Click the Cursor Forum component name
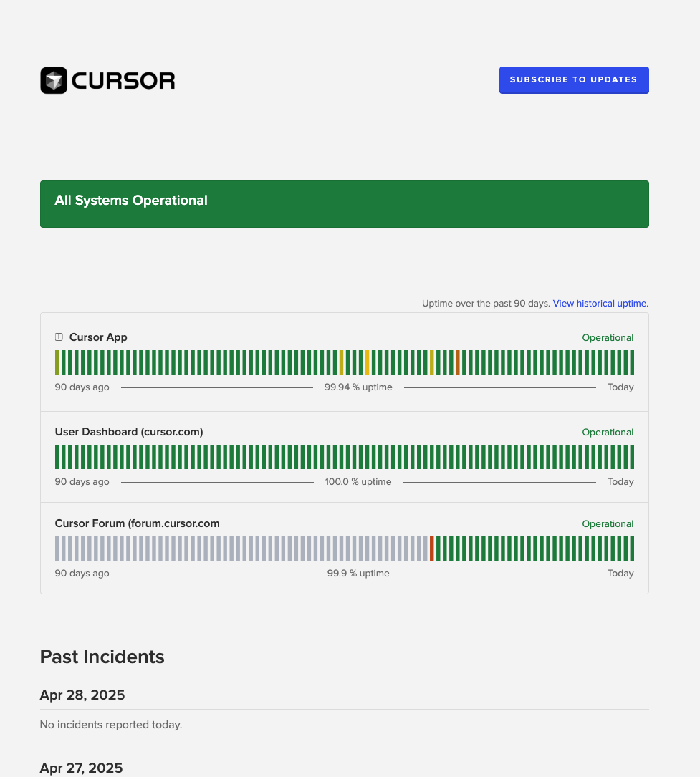The height and width of the screenshot is (777, 700). [138, 523]
